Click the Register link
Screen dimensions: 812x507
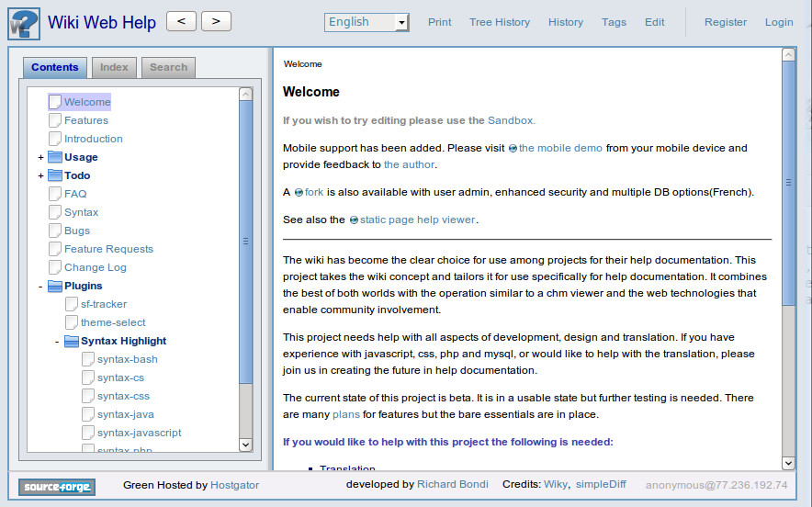[x=726, y=22]
